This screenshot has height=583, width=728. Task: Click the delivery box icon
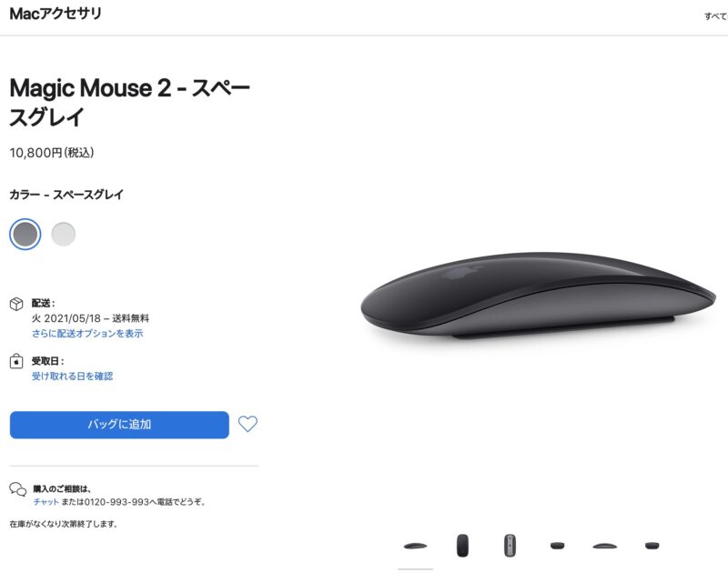16,304
